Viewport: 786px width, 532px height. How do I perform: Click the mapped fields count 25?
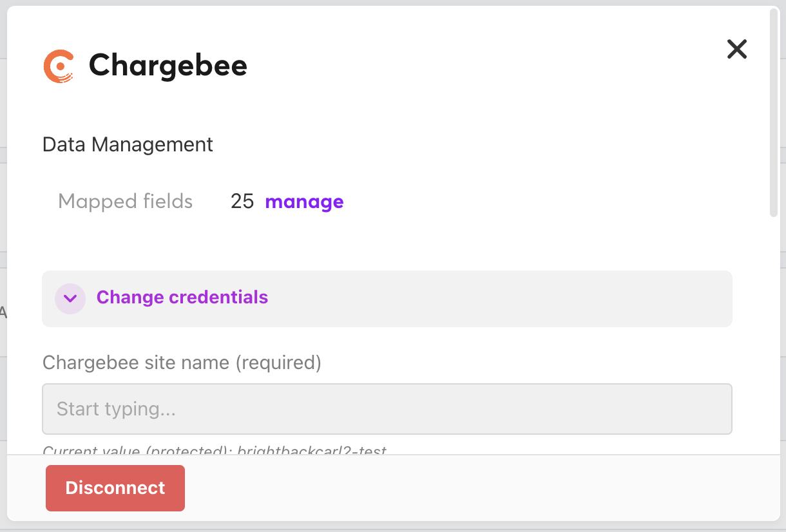pyautogui.click(x=242, y=202)
